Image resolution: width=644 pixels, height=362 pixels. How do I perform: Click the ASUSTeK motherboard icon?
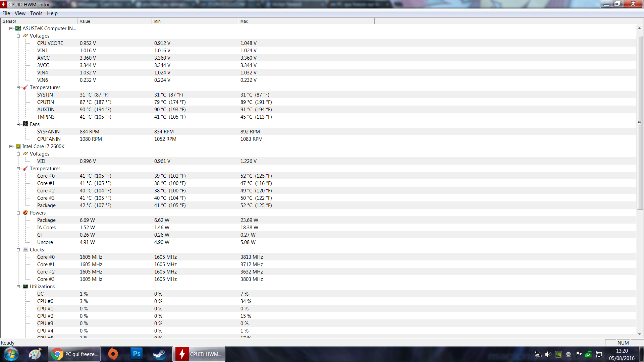[x=18, y=28]
